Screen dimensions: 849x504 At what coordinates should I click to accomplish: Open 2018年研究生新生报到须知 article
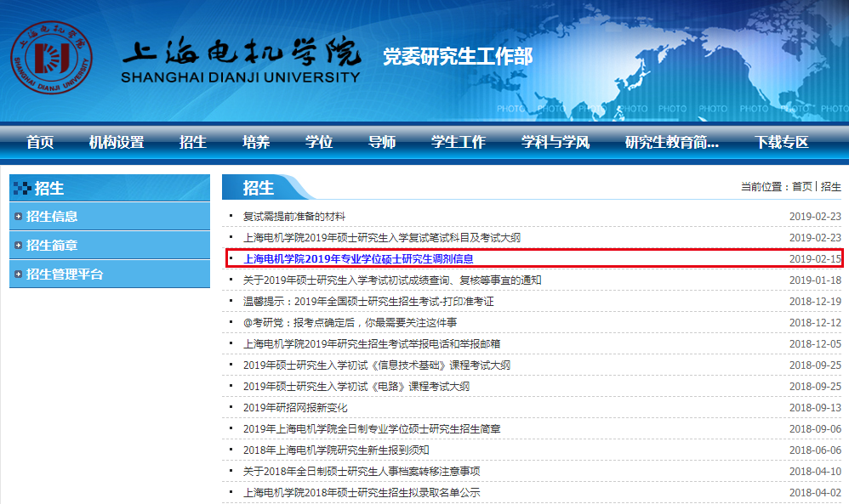coord(336,450)
